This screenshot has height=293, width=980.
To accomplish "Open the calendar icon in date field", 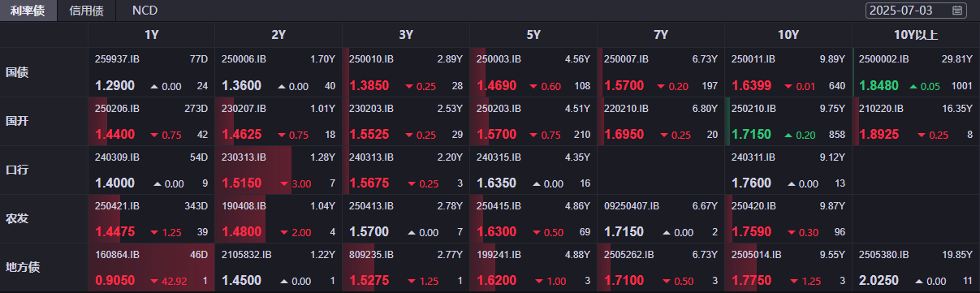I will (x=957, y=11).
